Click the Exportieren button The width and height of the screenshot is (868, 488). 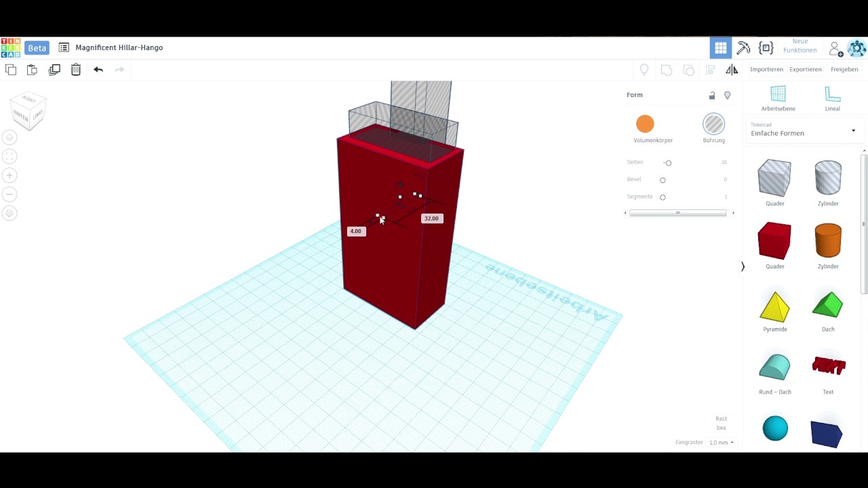(806, 69)
